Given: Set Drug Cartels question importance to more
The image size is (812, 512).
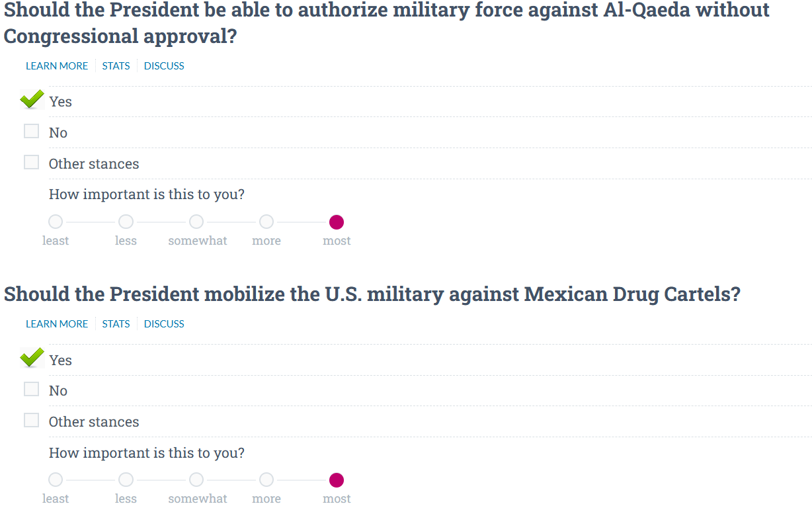Looking at the screenshot, I should [x=266, y=480].
